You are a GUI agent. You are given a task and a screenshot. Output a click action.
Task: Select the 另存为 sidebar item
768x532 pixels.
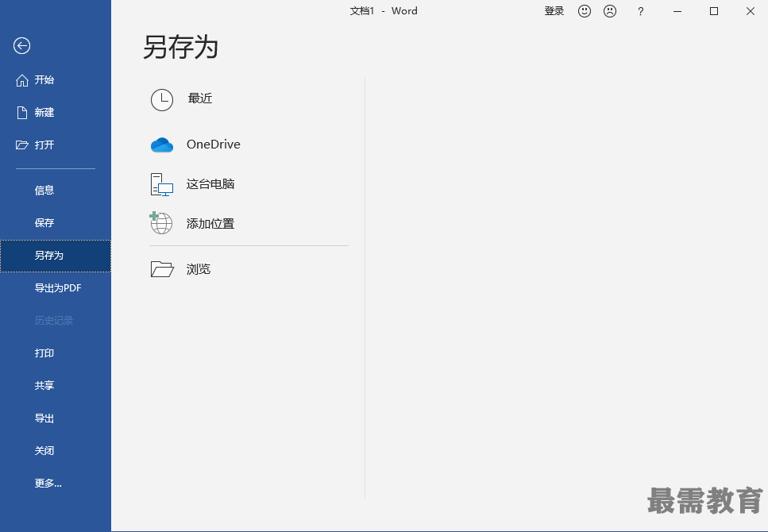coord(56,256)
